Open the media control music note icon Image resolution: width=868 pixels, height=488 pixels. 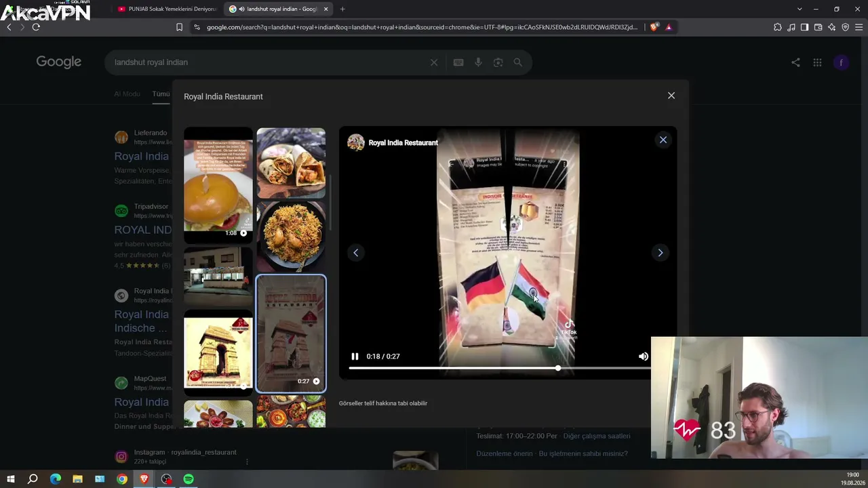(x=791, y=27)
